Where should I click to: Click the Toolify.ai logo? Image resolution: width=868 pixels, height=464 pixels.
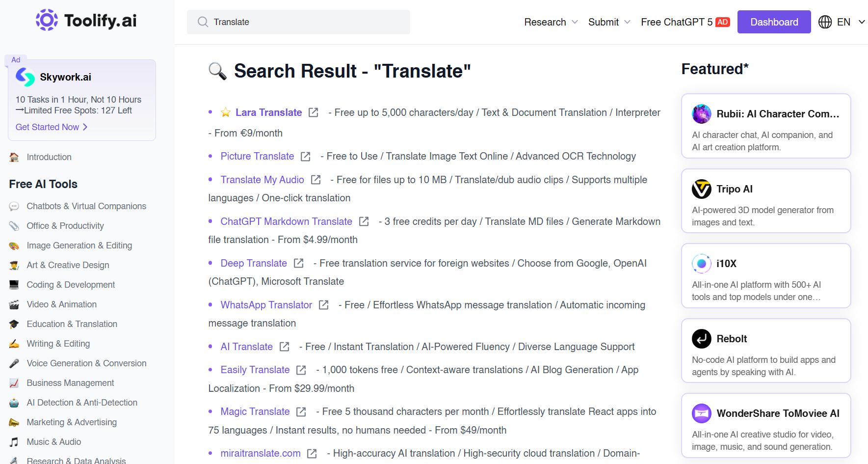coord(86,20)
